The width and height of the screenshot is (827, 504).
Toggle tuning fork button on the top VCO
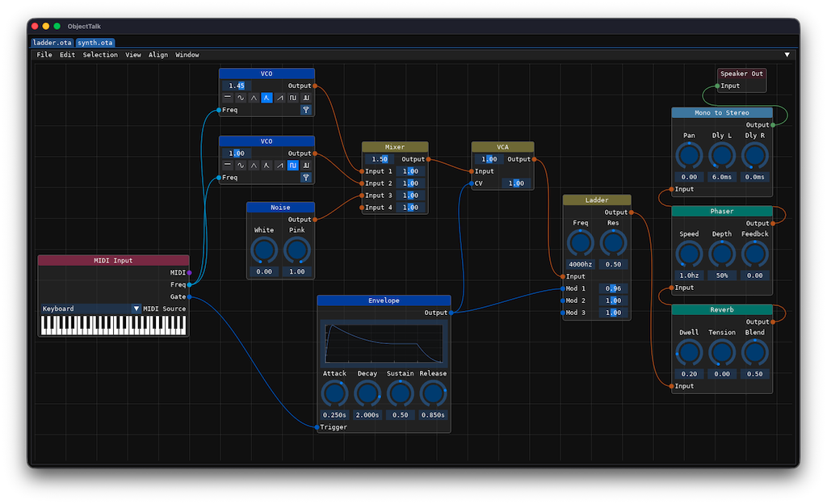306,110
